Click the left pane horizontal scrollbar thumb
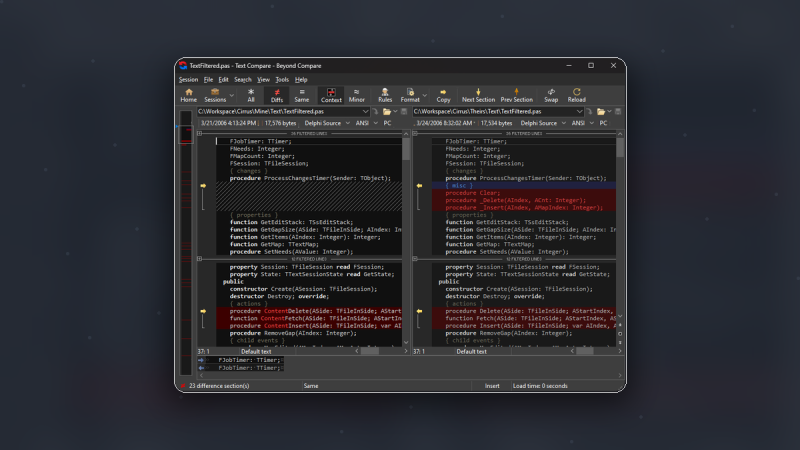This screenshot has width=800, height=450. 370,351
